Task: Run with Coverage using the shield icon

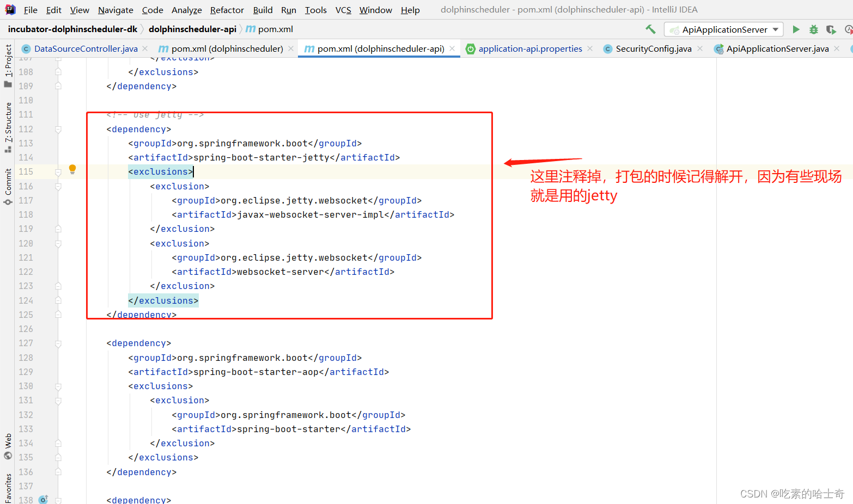Action: pos(831,29)
